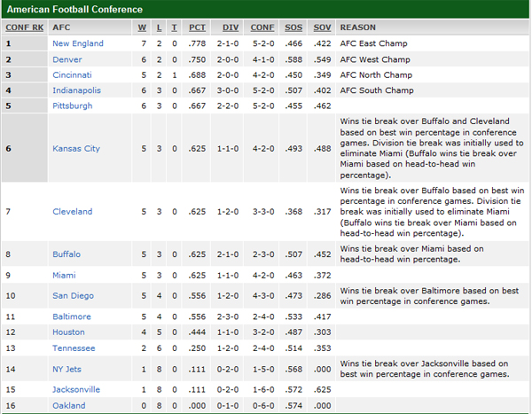
Task: Open the Houston team link
Action: click(x=68, y=332)
